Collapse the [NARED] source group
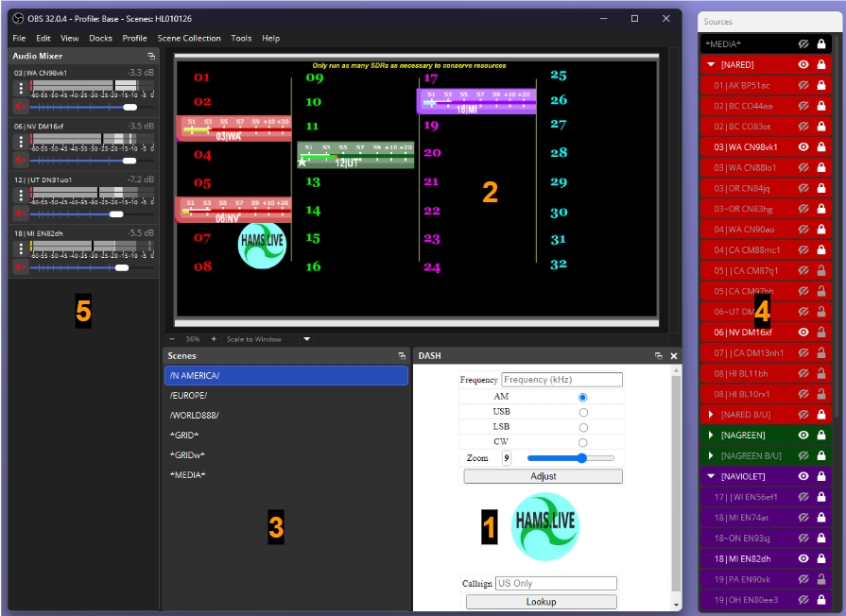 click(711, 64)
